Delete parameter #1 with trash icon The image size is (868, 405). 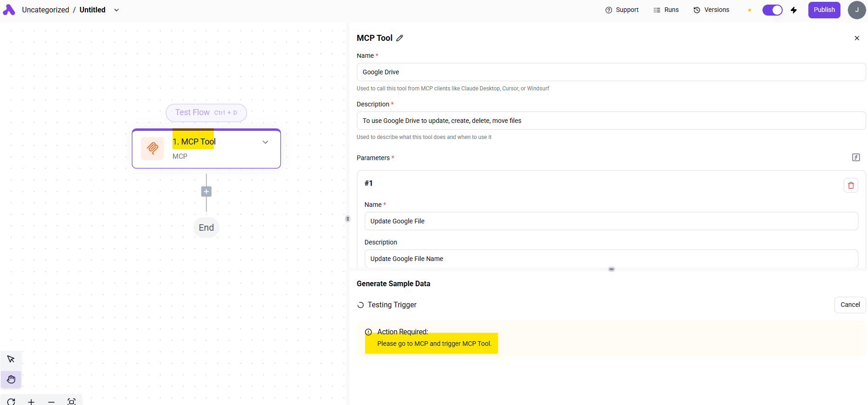pyautogui.click(x=851, y=185)
